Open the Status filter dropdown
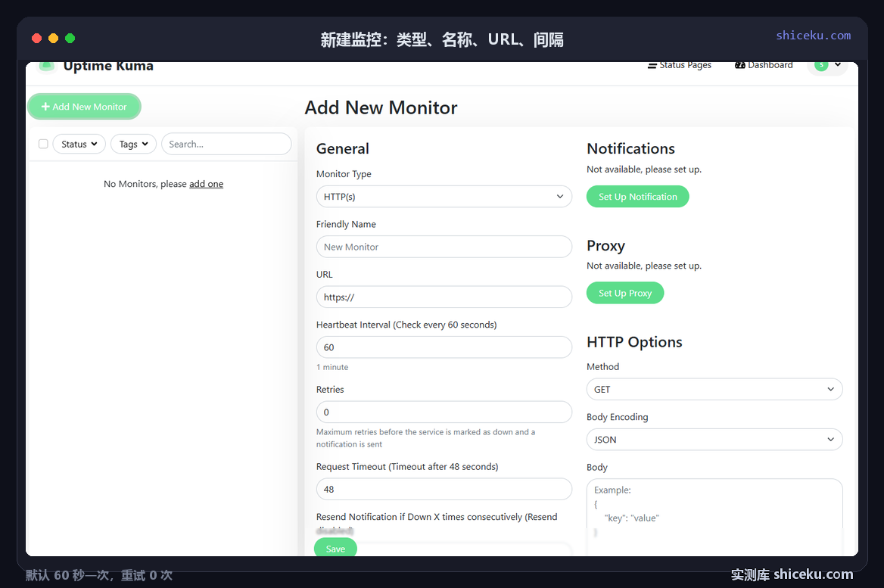Screen dimensions: 884x588 [x=79, y=144]
